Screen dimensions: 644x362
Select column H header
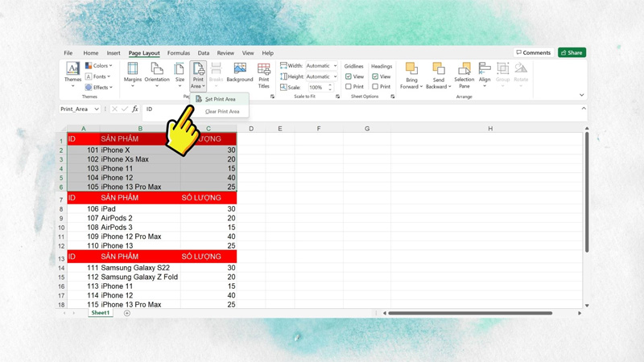click(490, 129)
